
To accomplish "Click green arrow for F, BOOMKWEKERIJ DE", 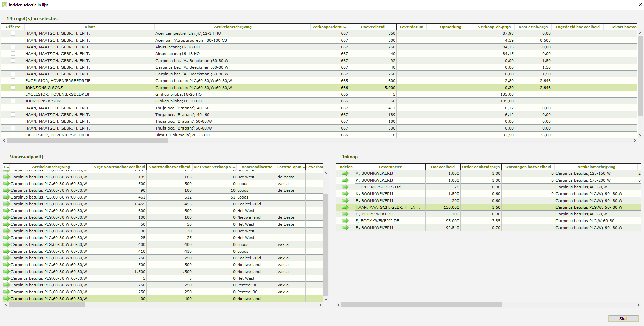I will pos(345,221).
